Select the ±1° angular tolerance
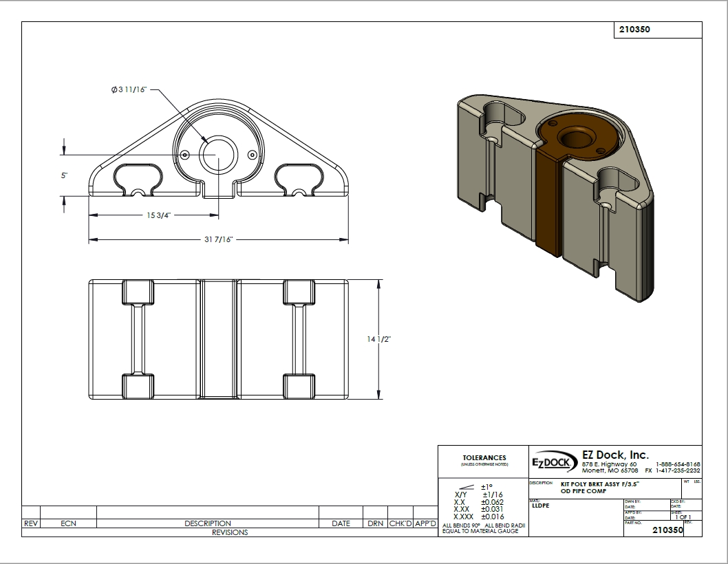 click(x=486, y=488)
